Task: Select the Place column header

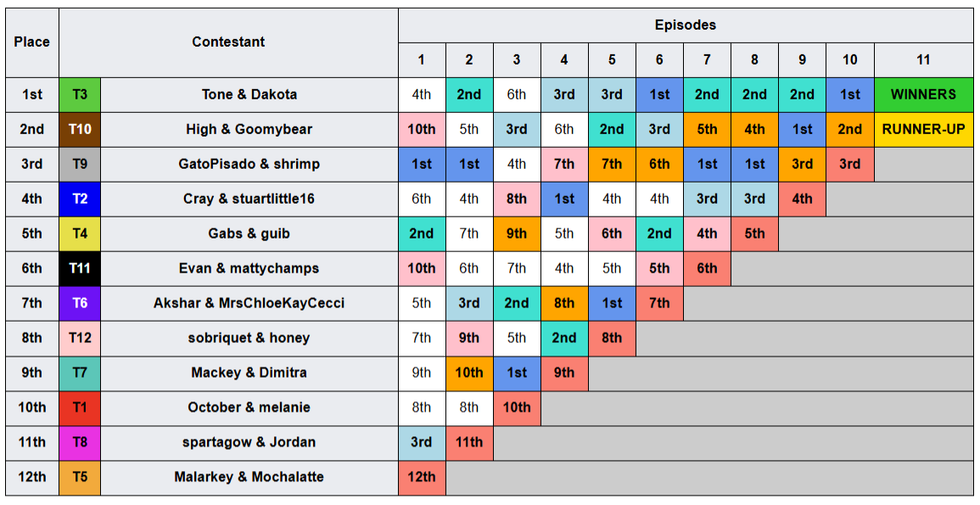Action: (x=32, y=42)
